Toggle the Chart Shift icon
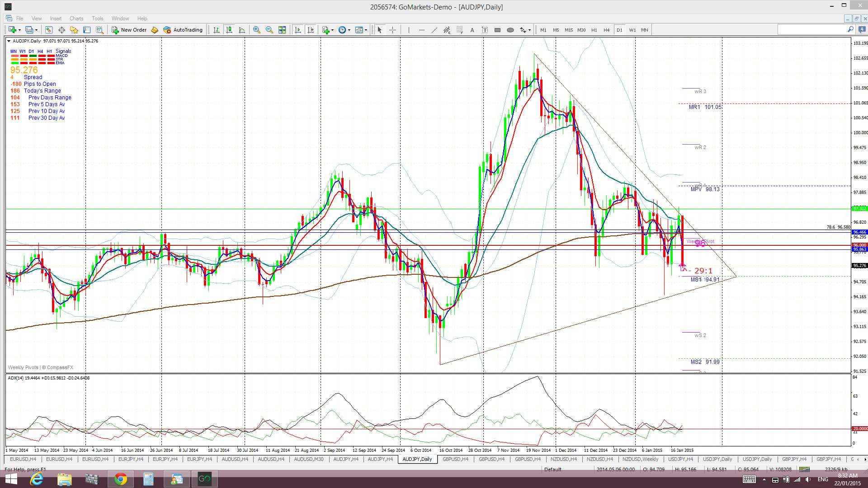The width and height of the screenshot is (868, 488). tap(311, 30)
